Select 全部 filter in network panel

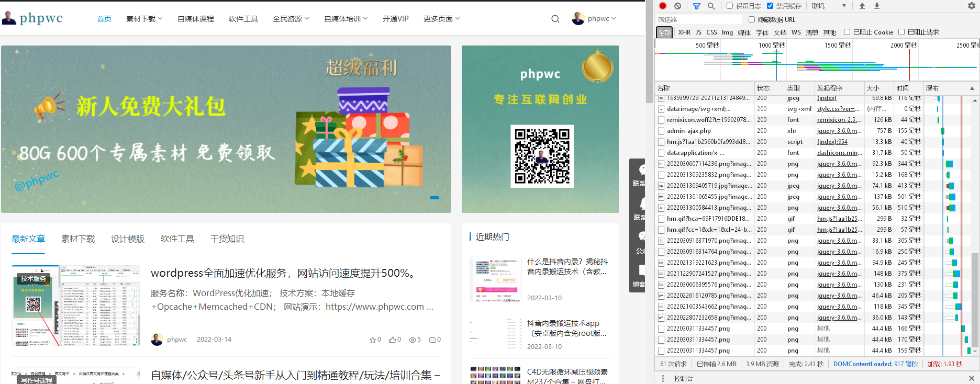(665, 32)
